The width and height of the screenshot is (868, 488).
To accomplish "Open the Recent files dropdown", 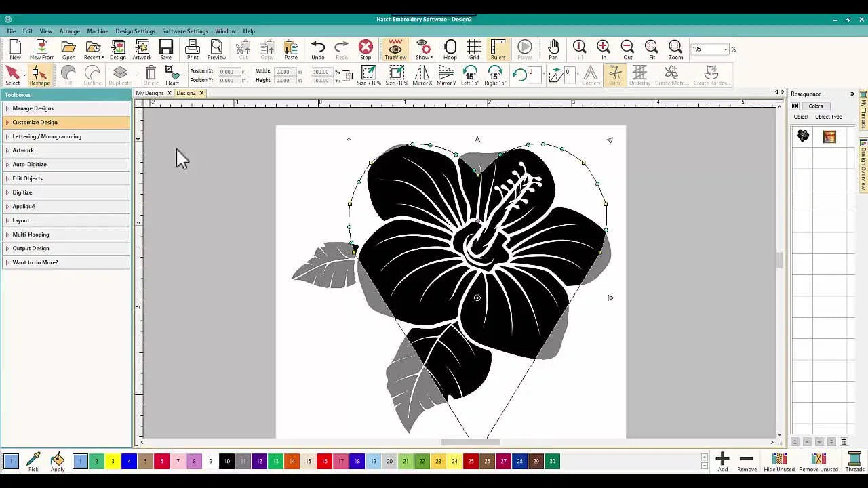I will pos(94,49).
